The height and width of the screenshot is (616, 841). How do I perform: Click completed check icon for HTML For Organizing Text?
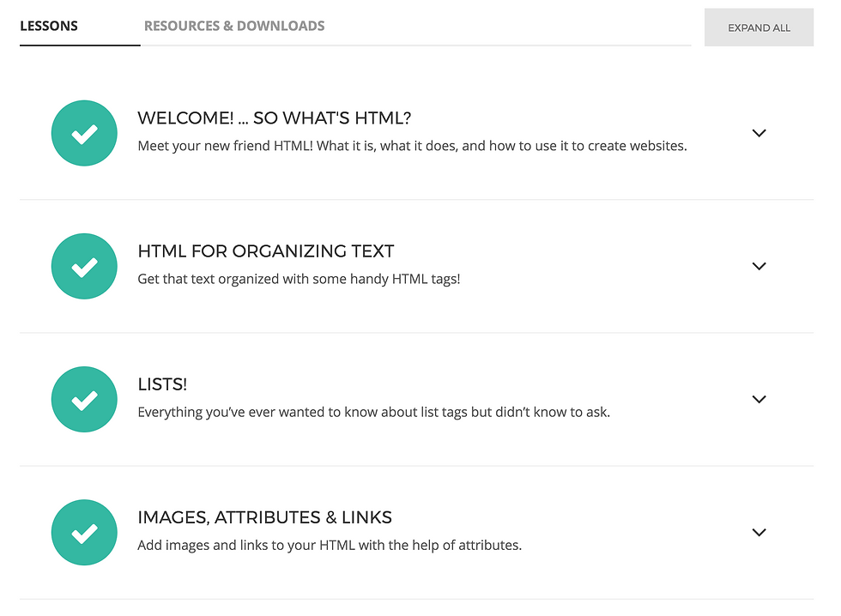(84, 267)
